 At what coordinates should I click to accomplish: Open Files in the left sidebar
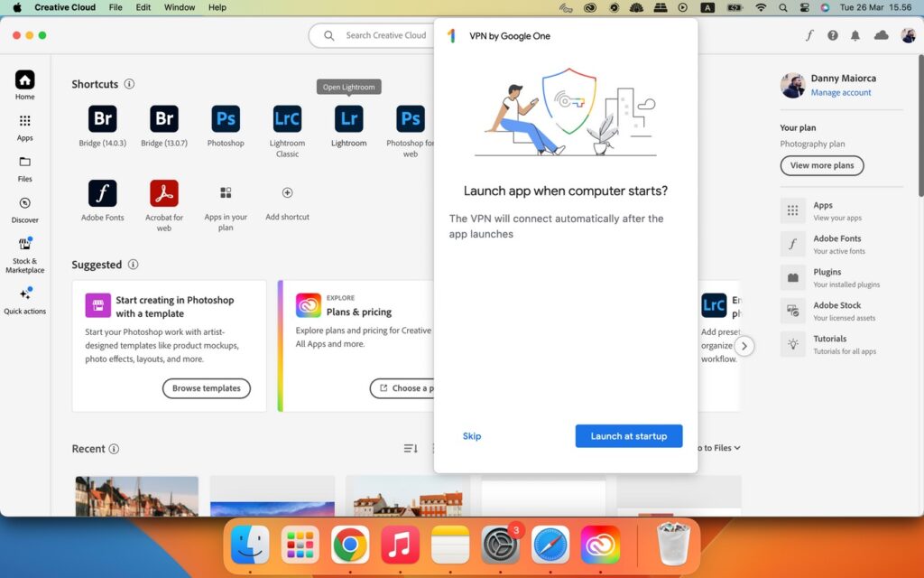pos(24,169)
